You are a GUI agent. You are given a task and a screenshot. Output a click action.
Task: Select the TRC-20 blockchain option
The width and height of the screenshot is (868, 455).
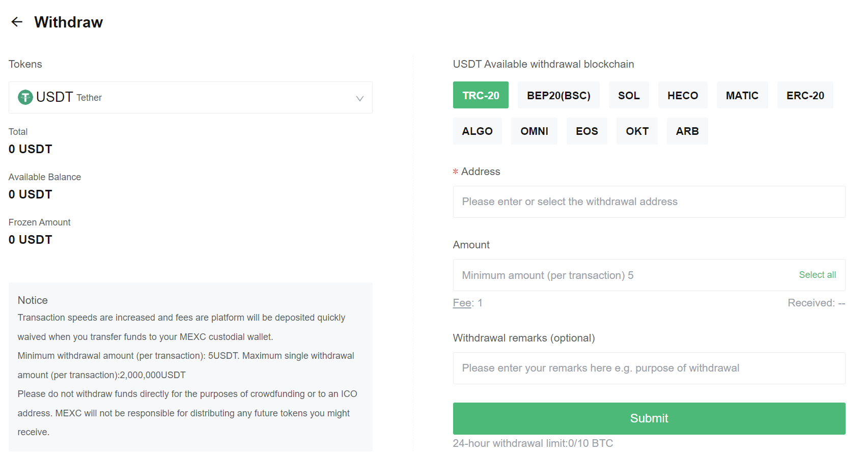pos(480,95)
